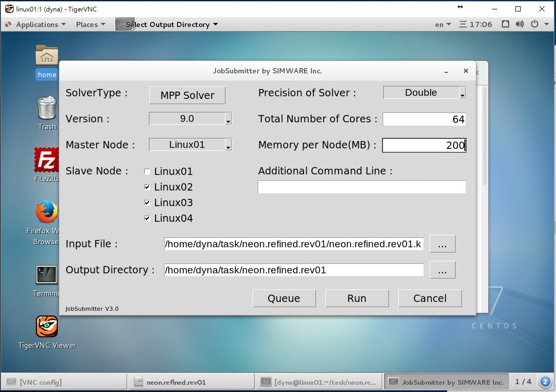Click the browse button next to Input File
This screenshot has height=392, width=556.
[x=443, y=243]
